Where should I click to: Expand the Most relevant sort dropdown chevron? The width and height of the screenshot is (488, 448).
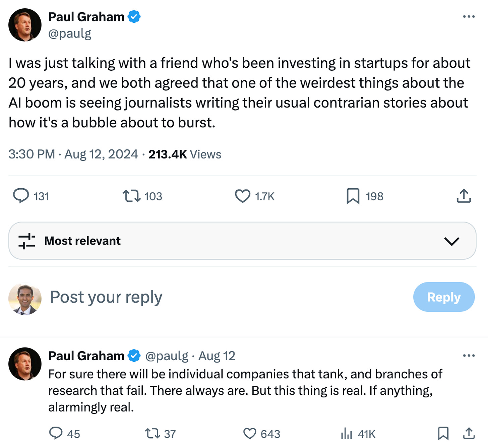451,241
